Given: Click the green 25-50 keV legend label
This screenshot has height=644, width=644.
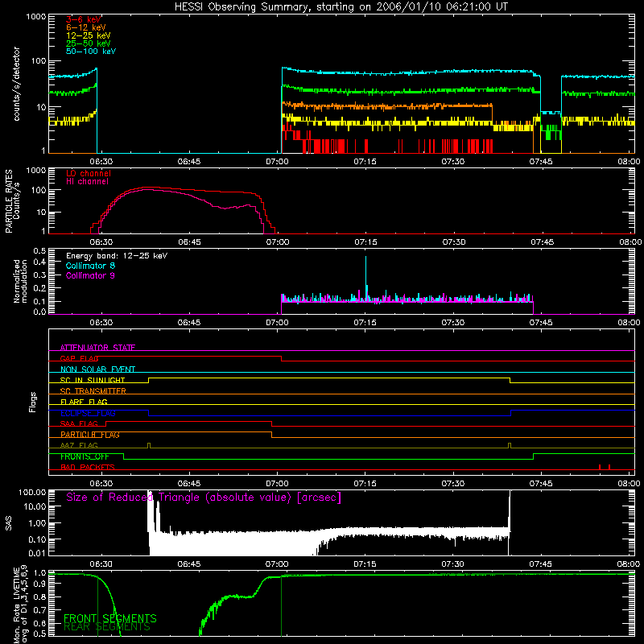Looking at the screenshot, I should point(89,43).
